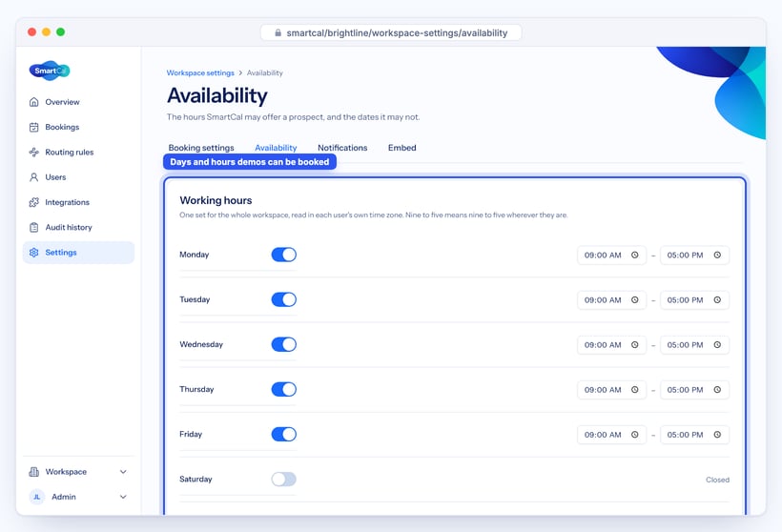Click the Working hours heading
Screen dimensions: 782x532
pyautogui.click(x=216, y=200)
